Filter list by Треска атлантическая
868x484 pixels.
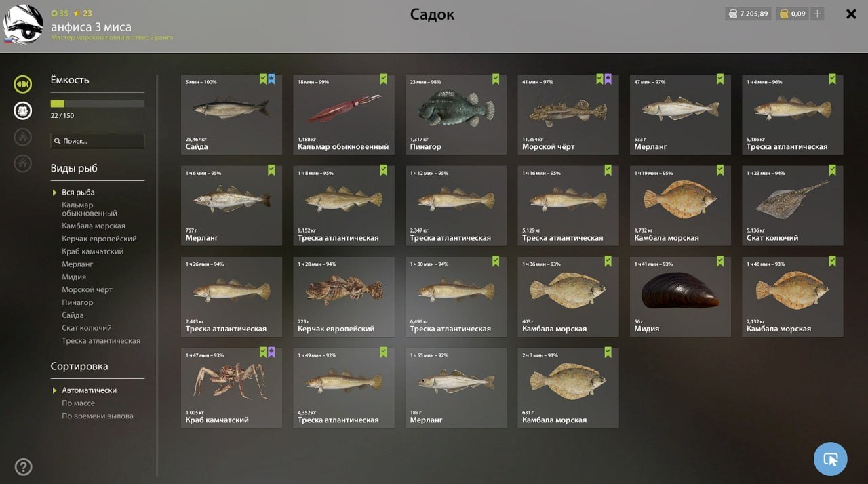point(101,341)
